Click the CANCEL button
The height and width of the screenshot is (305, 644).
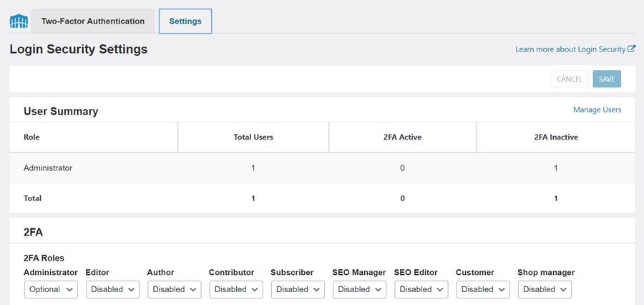(x=570, y=79)
